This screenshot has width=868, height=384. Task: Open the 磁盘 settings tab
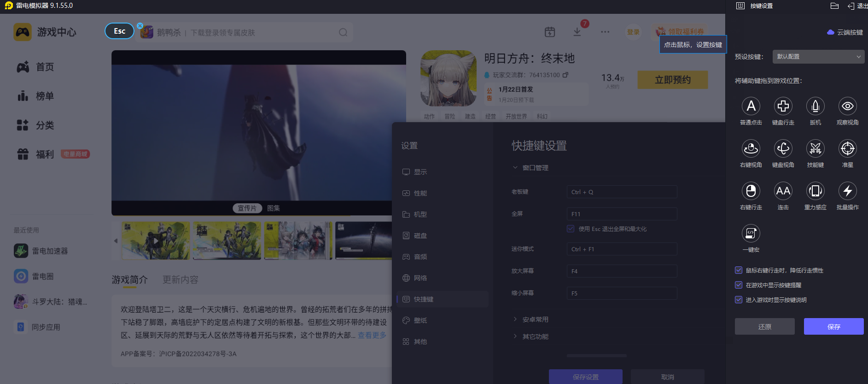(443, 236)
